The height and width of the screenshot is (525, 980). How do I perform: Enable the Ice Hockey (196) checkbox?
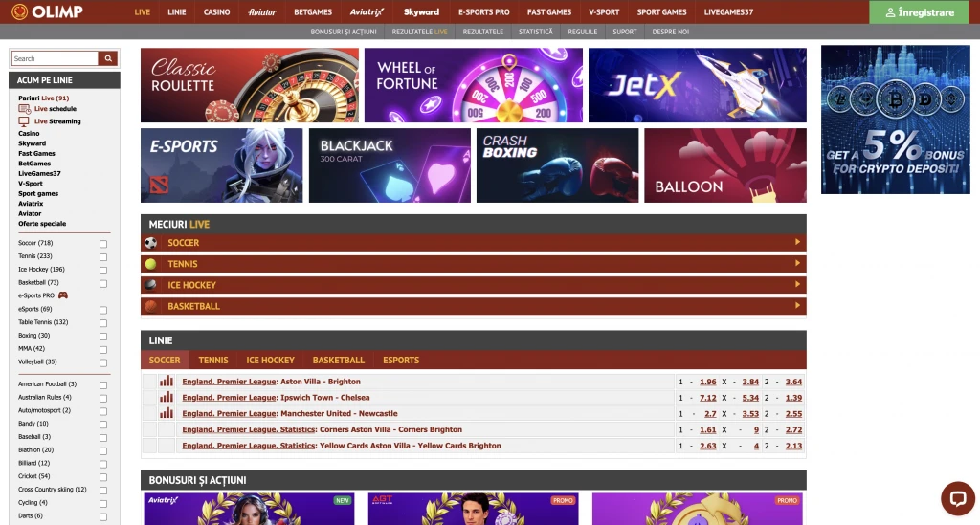click(x=103, y=270)
